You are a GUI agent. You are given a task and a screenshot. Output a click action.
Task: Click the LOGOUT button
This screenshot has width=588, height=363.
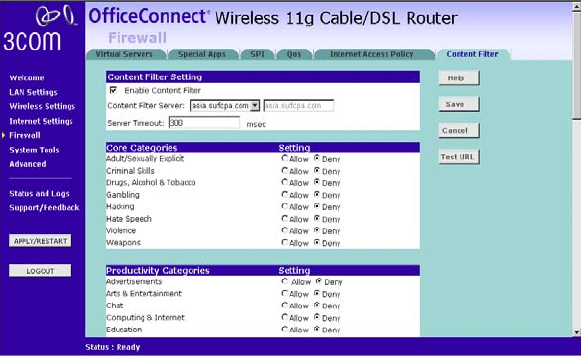click(40, 271)
